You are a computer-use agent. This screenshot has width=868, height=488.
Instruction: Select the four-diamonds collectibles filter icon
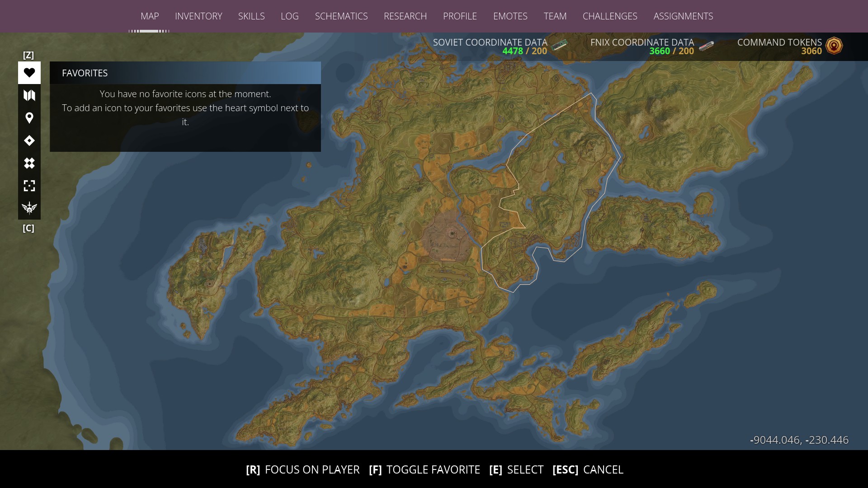29,163
